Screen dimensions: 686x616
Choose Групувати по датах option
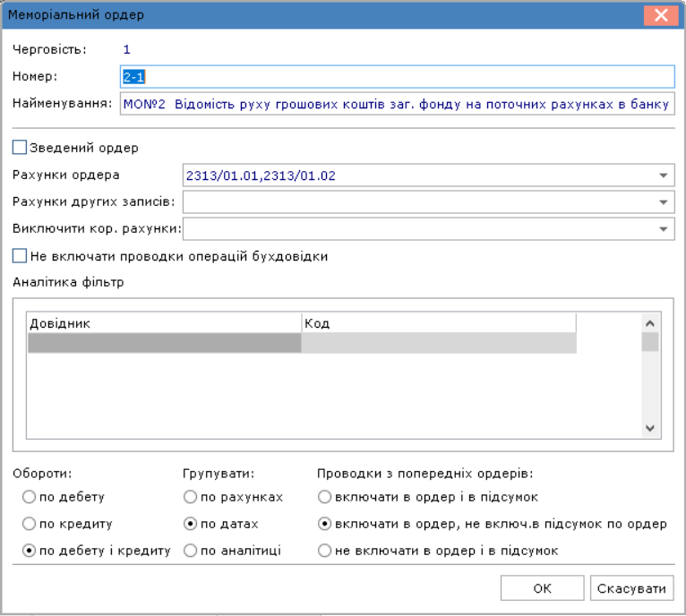coord(191,524)
